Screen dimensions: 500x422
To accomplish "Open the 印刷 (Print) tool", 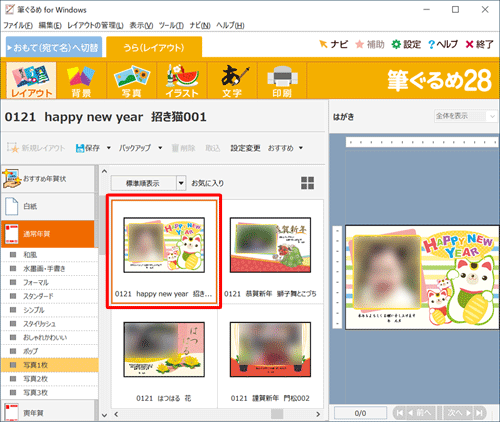I will click(282, 81).
